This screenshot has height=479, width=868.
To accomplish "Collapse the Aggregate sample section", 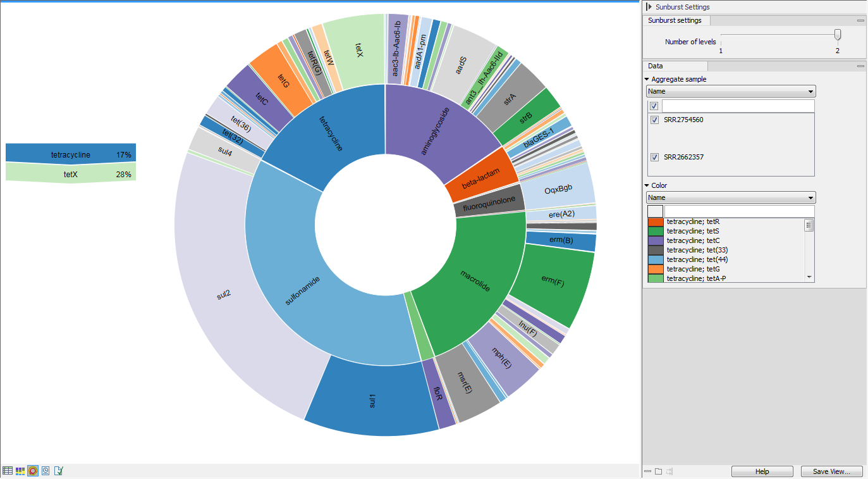I will [x=647, y=80].
